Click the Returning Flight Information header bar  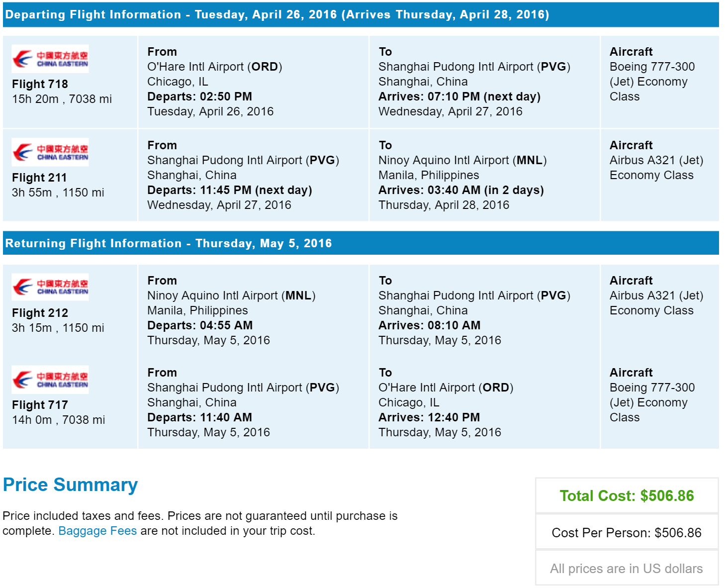coord(361,243)
